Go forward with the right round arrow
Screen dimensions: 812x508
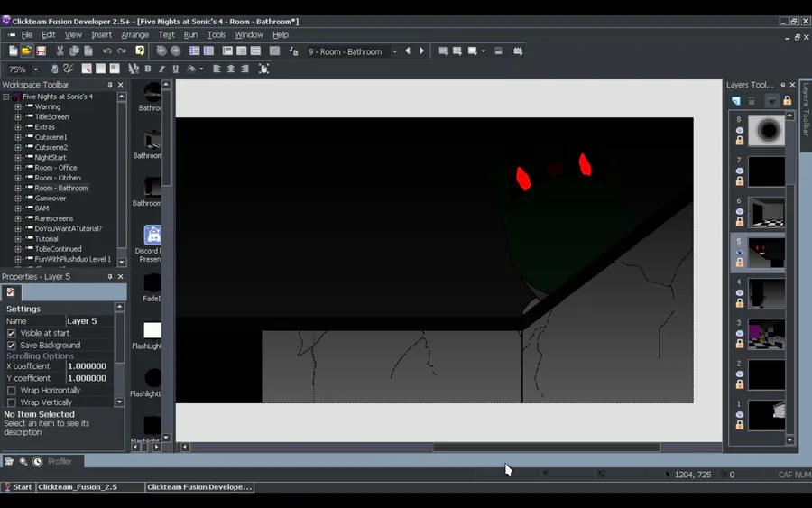pos(176,51)
